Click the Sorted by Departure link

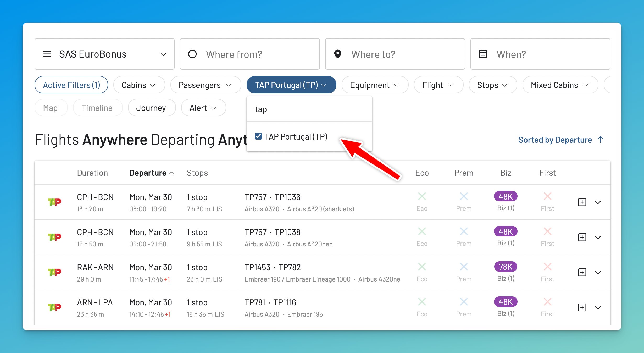point(555,140)
